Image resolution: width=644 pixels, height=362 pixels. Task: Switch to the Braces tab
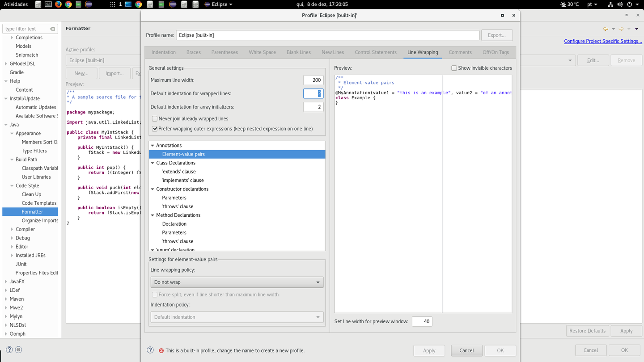(x=194, y=52)
